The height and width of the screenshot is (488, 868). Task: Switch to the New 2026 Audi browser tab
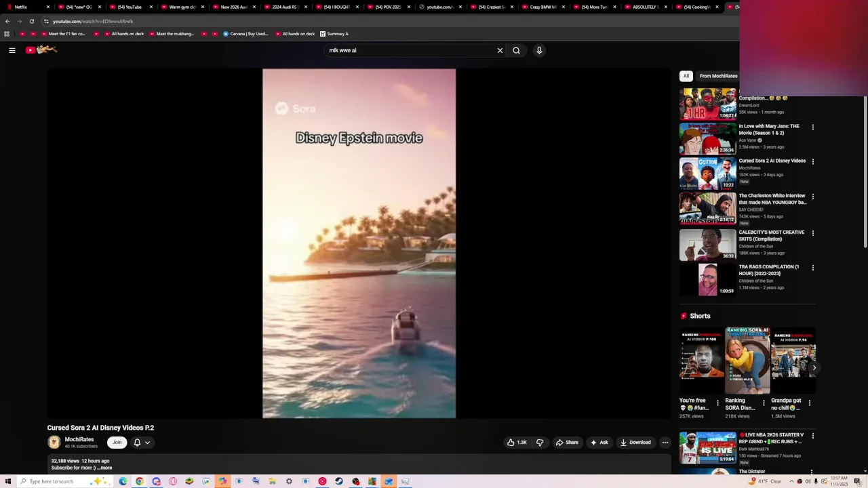tap(233, 7)
